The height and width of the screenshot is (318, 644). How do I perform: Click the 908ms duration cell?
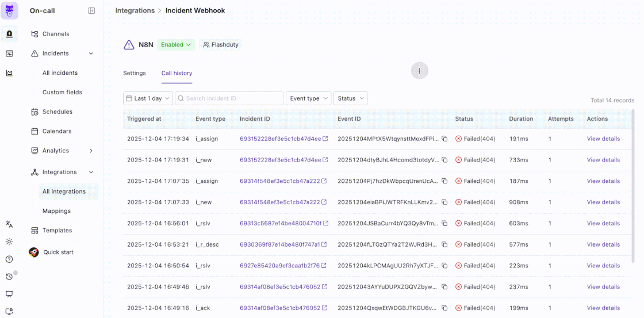[519, 202]
